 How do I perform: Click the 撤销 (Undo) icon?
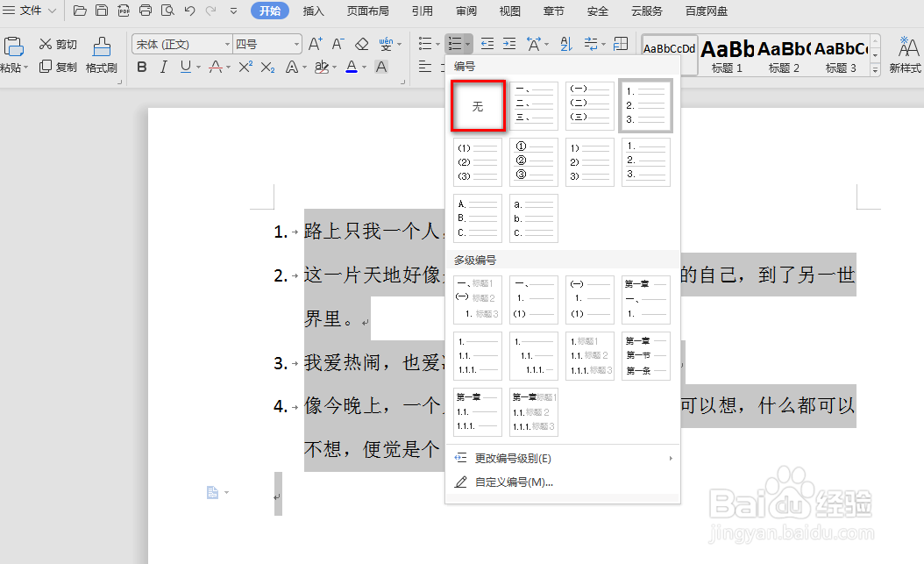tap(189, 11)
